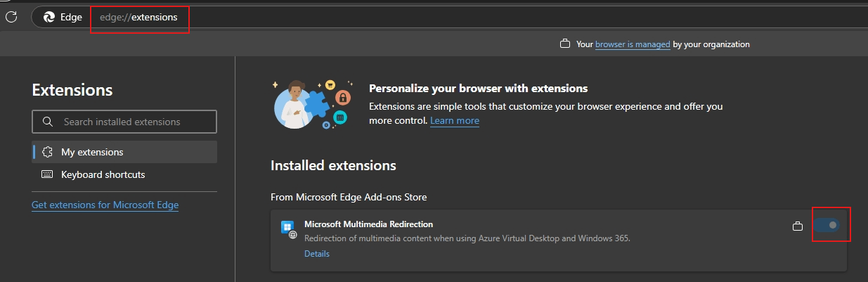Click the puzzle piece icon next to My extensions

[48, 152]
